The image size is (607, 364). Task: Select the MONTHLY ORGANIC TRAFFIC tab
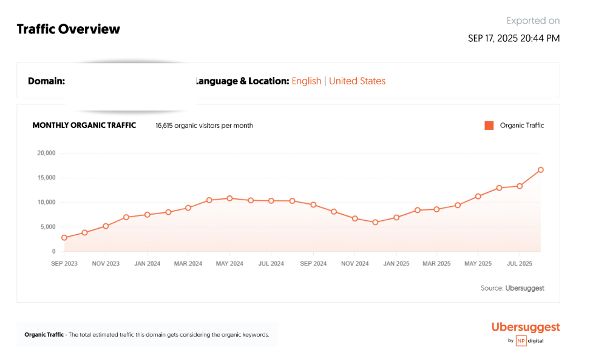(84, 125)
